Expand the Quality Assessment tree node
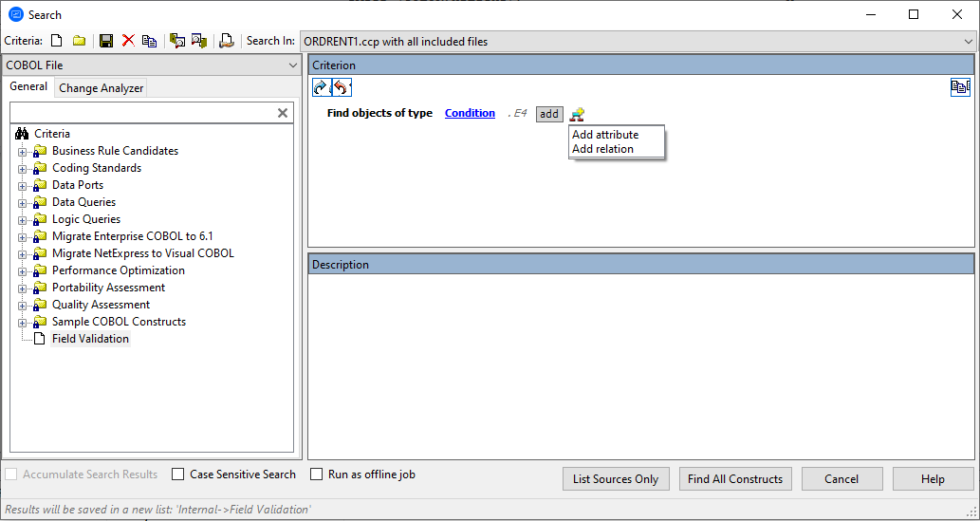The width and height of the screenshot is (980, 521). [x=23, y=305]
